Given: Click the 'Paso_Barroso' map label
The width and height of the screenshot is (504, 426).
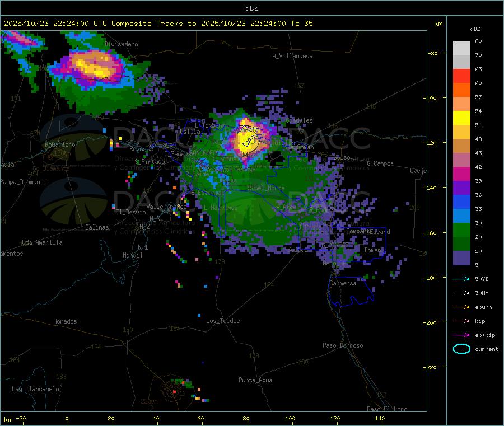Looking at the screenshot, I should coord(343,345).
